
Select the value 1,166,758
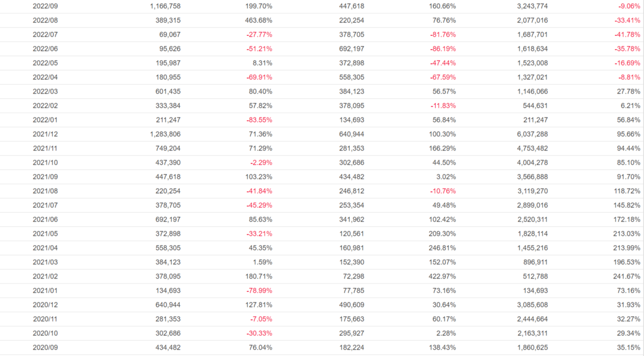(x=165, y=6)
